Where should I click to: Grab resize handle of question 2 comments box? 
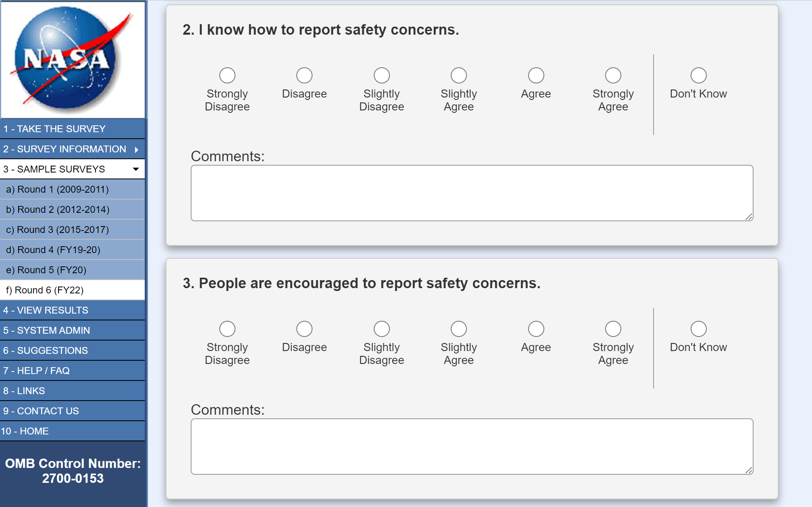click(749, 217)
